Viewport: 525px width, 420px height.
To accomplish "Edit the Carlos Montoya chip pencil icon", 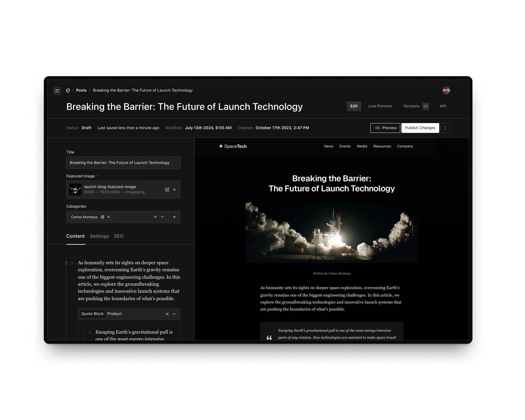I will (103, 217).
